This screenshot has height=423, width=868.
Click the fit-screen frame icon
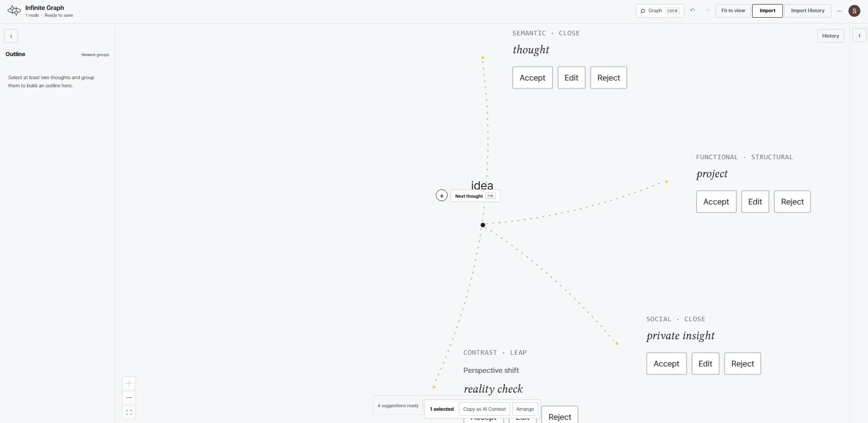(129, 412)
